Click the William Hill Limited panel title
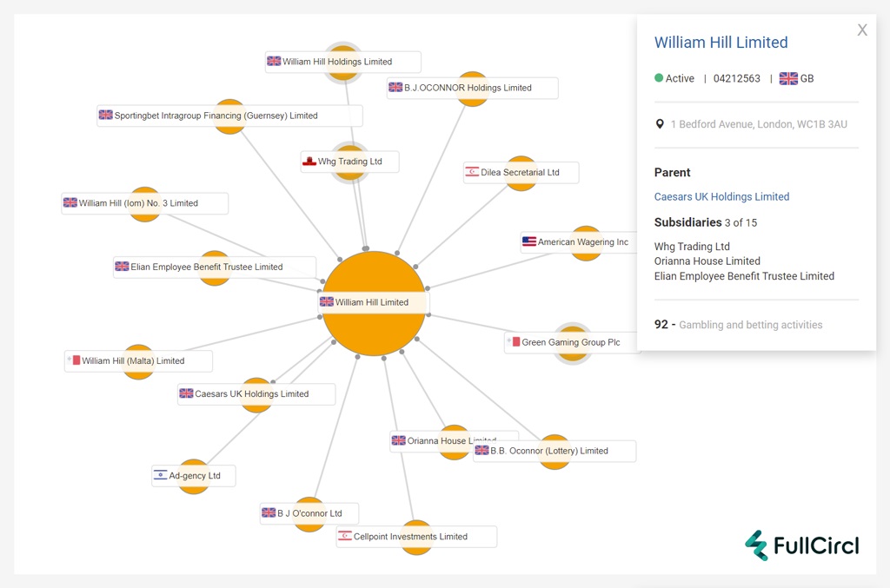 [721, 43]
